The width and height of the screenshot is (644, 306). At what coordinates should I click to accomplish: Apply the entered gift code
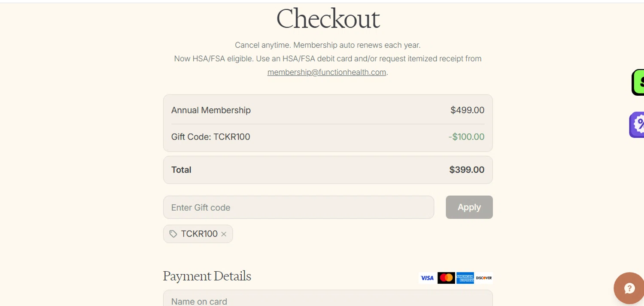point(469,207)
